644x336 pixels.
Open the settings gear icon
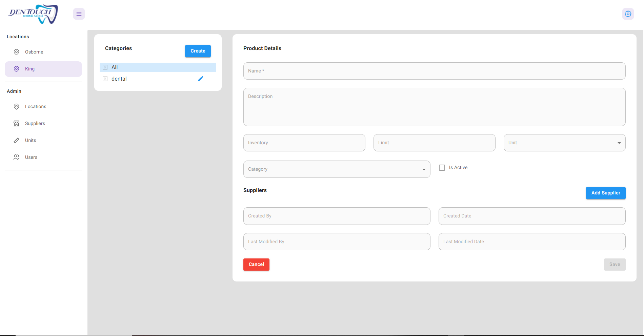[x=628, y=14]
